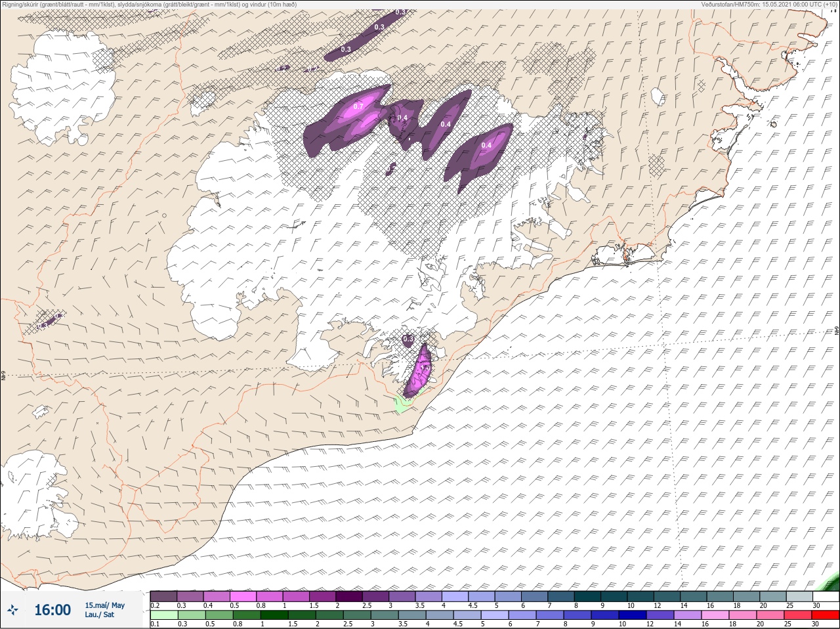This screenshot has height=629, width=840.
Task: Click the '4.5' label in the lower legend
Action: (x=458, y=624)
